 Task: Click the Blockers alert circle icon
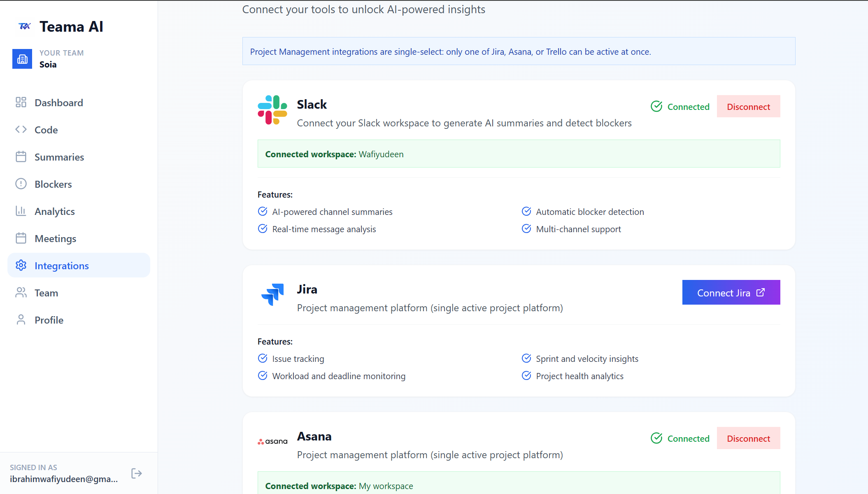[x=21, y=184]
